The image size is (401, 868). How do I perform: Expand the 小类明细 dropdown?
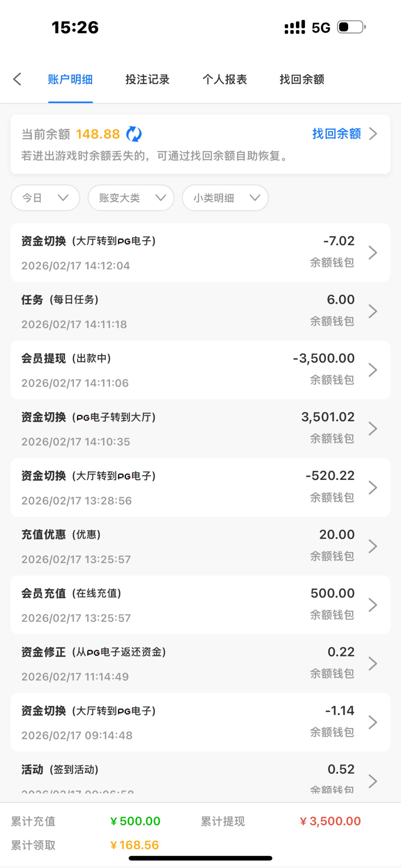pyautogui.click(x=225, y=198)
